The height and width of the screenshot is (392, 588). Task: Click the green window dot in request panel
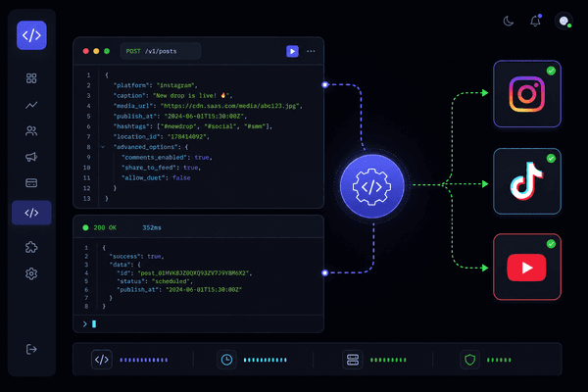pos(107,51)
